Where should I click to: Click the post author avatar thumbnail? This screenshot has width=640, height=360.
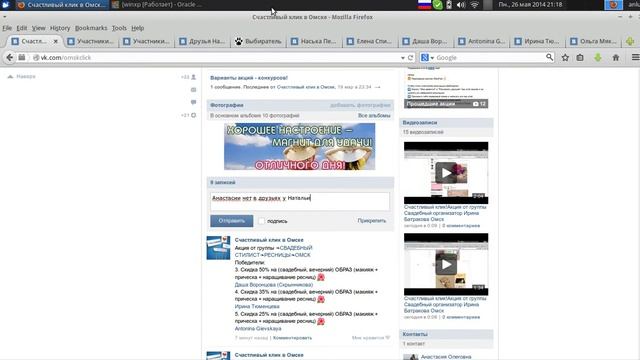point(218,248)
